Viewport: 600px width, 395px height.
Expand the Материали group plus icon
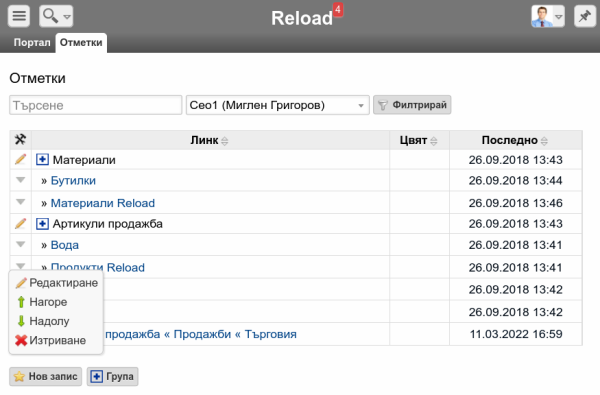tap(42, 159)
